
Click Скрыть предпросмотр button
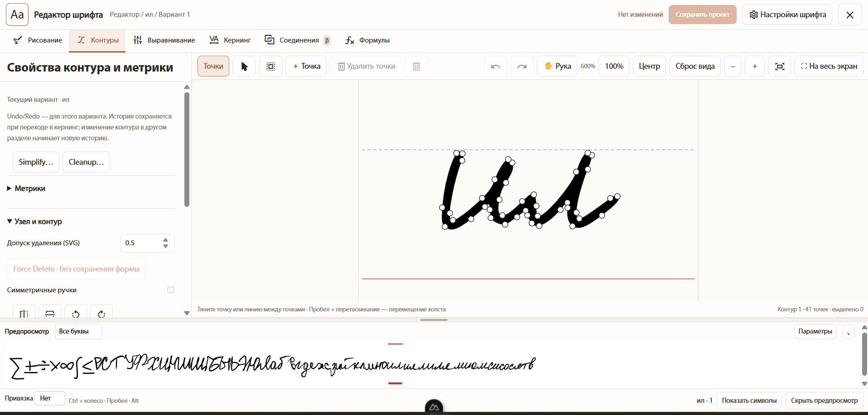(824, 401)
